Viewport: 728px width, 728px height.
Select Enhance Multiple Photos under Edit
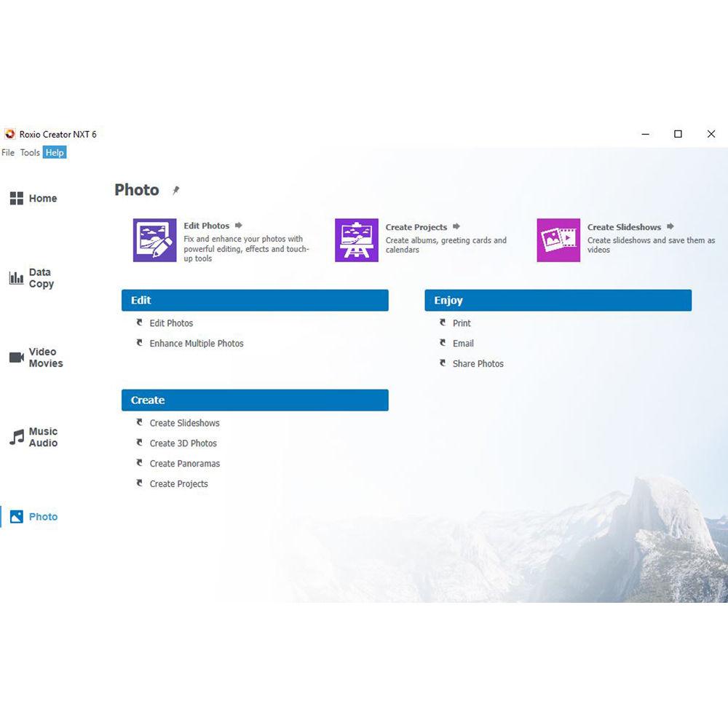point(196,343)
